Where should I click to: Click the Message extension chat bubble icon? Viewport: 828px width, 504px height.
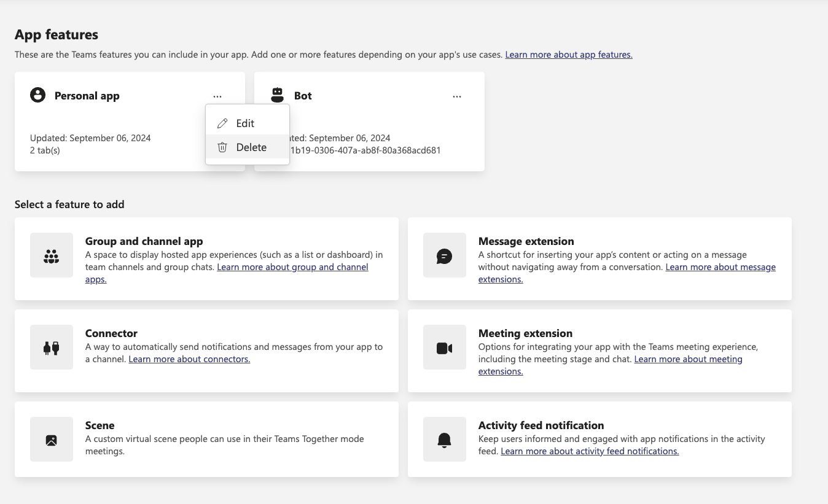tap(445, 255)
